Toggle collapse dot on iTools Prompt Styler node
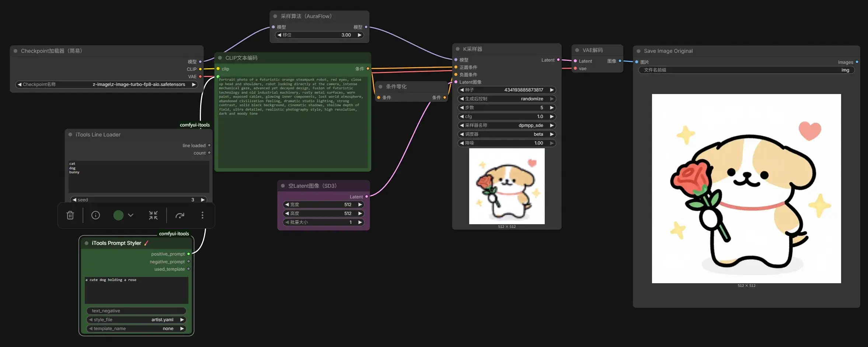This screenshot has width=868, height=347. tap(87, 243)
